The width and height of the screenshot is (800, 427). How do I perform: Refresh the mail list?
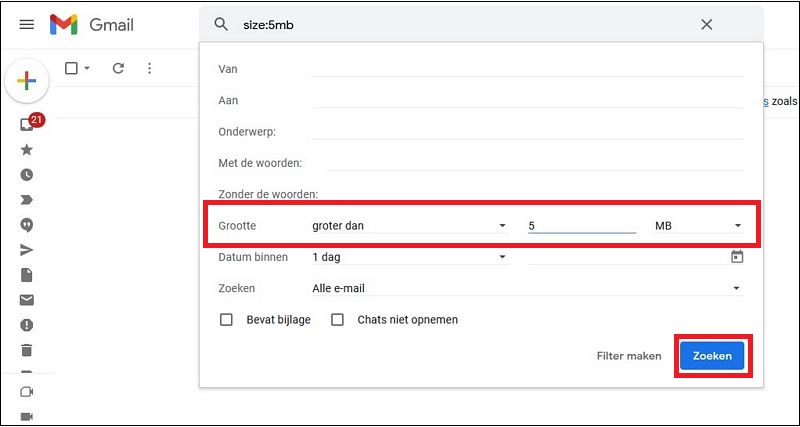118,68
